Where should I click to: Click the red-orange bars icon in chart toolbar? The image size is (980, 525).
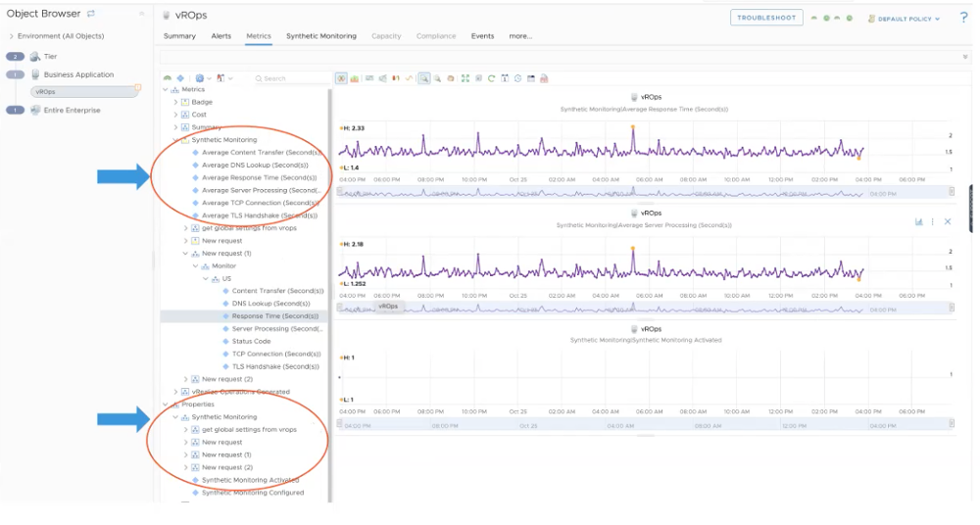click(x=396, y=78)
